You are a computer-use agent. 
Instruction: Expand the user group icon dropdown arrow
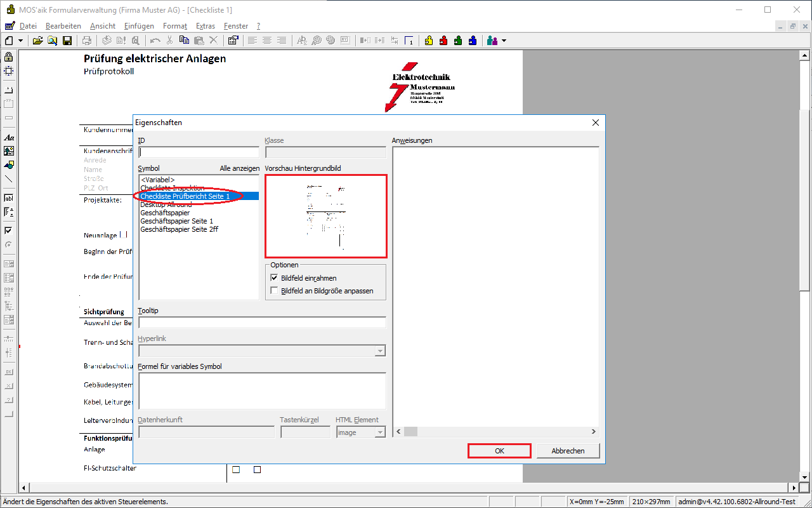click(504, 41)
